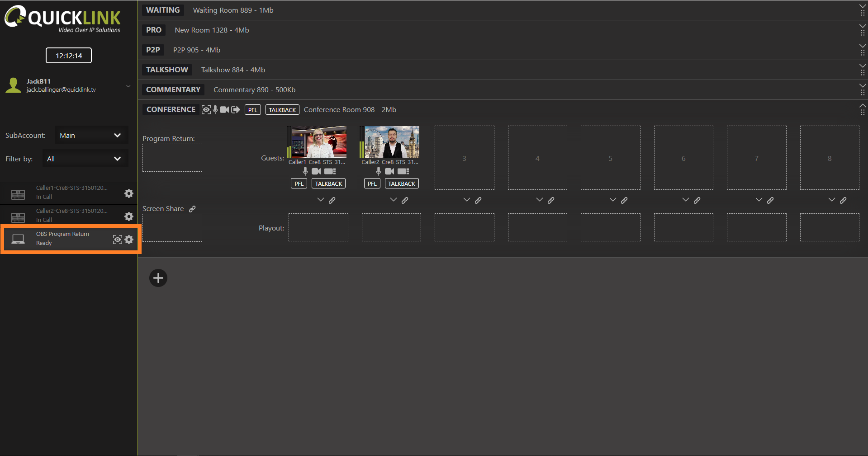868x456 pixels.
Task: Click the jack.ballinger@quicklink.tv account email
Action: point(61,90)
